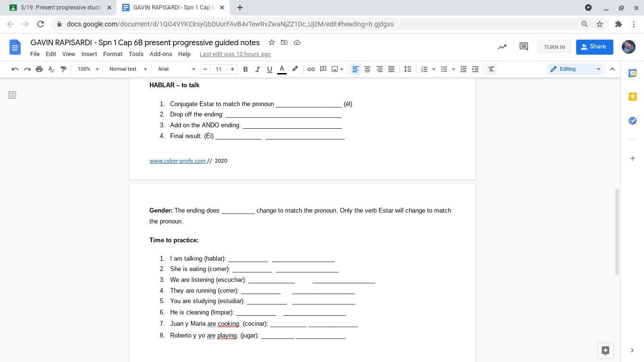Enable justified text alignment
The image size is (644, 362).
point(391,69)
